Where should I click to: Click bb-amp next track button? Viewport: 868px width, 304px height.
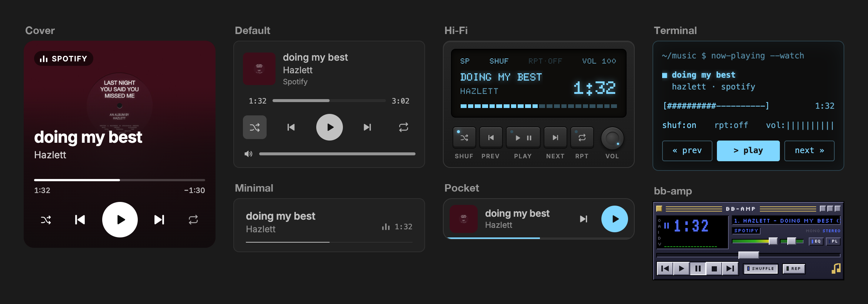[730, 268]
